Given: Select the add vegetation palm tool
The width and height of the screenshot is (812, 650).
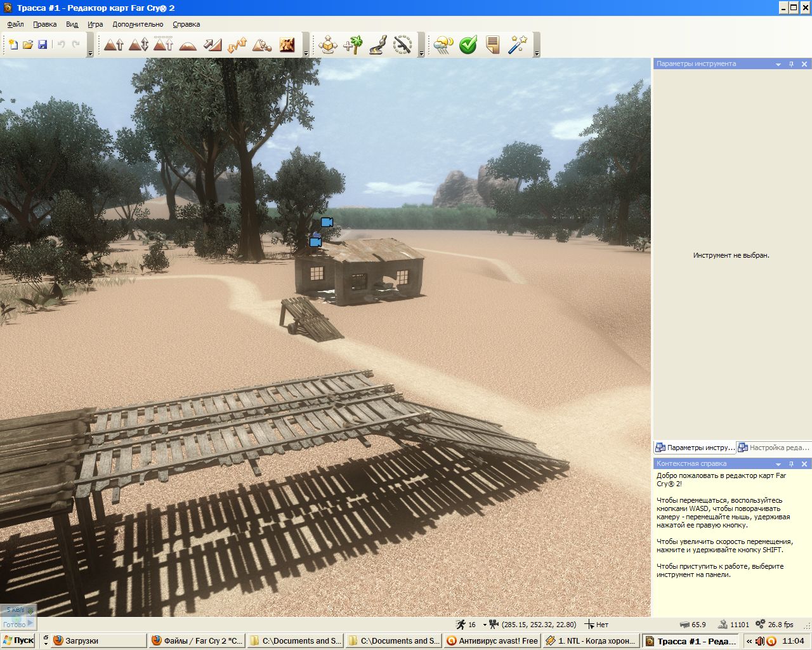Looking at the screenshot, I should tap(353, 45).
